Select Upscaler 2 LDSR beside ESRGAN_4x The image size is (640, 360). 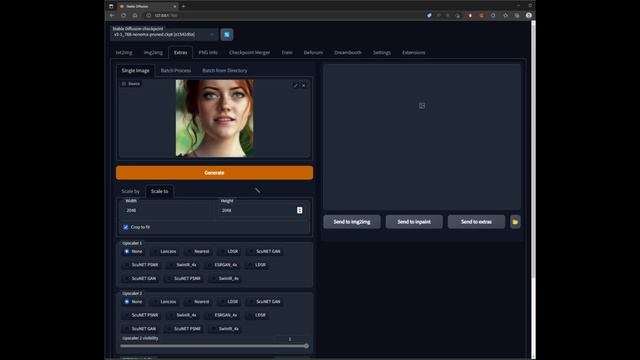[x=257, y=315]
